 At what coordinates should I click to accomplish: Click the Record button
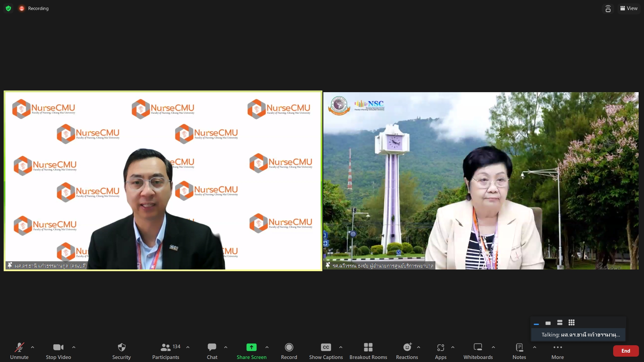point(289,351)
